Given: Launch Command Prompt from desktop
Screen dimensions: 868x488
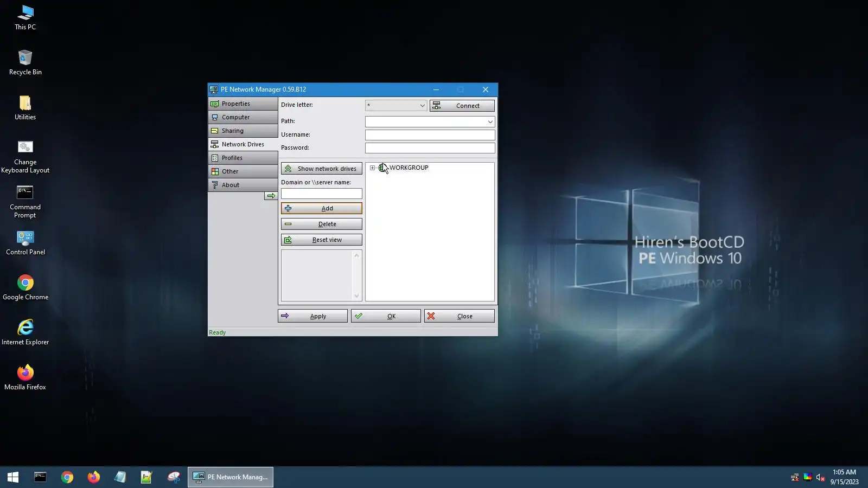Looking at the screenshot, I should coord(25,202).
